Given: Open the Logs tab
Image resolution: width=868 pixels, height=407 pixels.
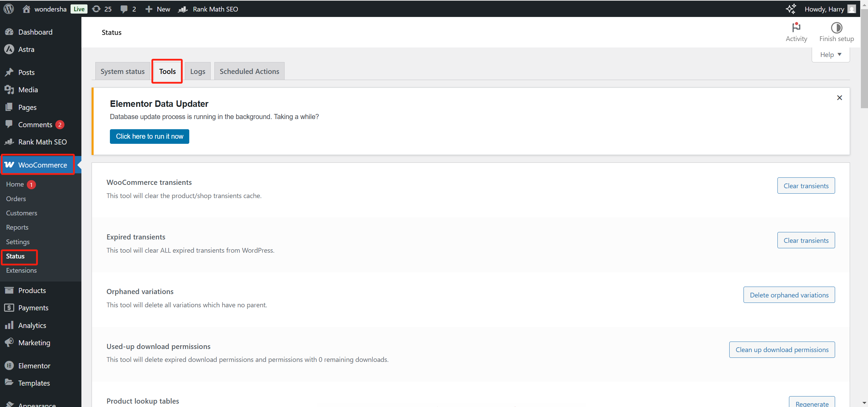Looking at the screenshot, I should pos(197,71).
